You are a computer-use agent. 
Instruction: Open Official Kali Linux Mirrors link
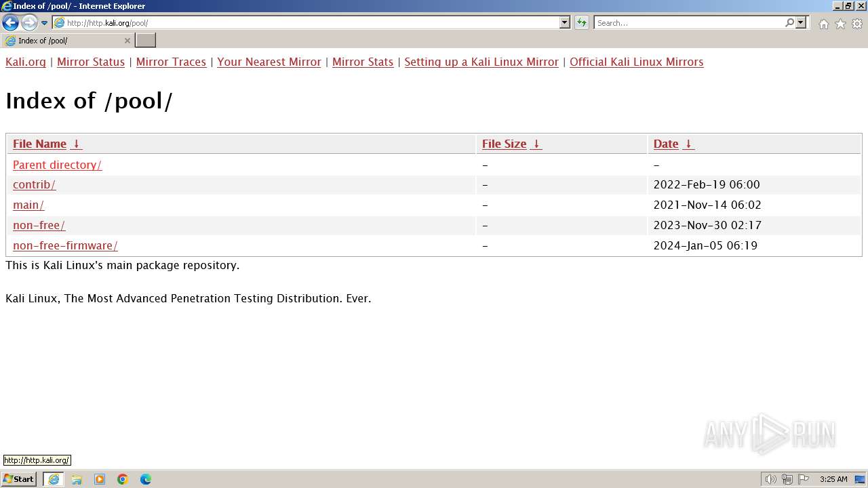tap(637, 62)
